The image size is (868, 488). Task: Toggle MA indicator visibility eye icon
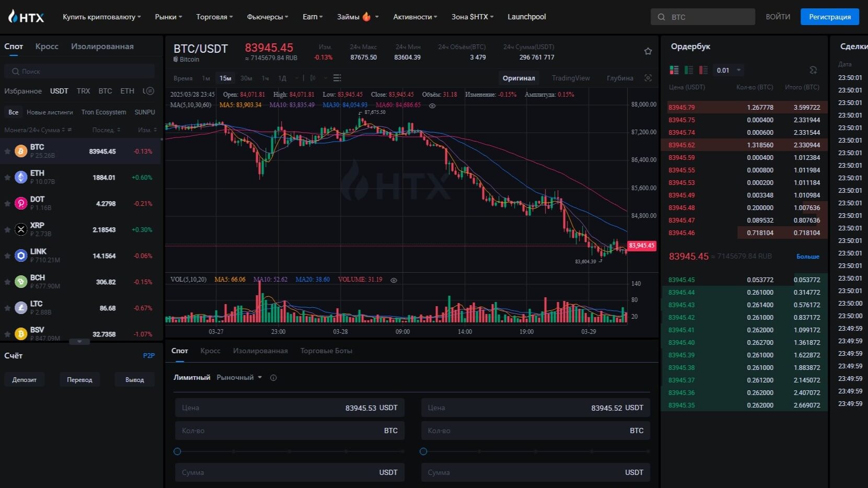click(x=432, y=106)
